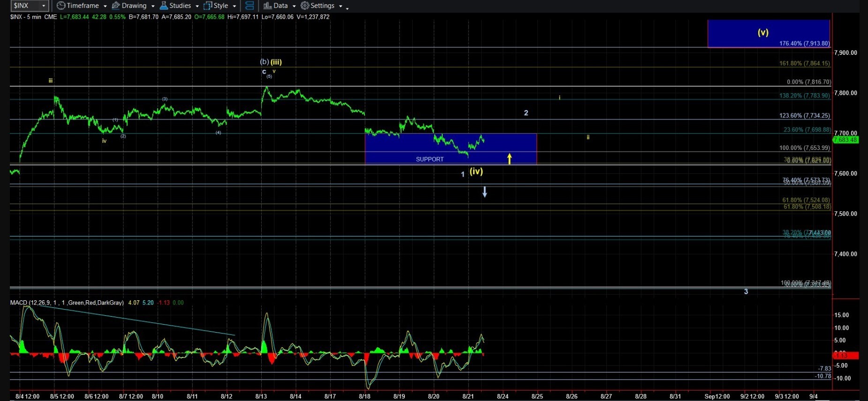Screen dimensions: 868x401
Task: Click the '(b)' wave label near 8/13
Action: pyautogui.click(x=264, y=62)
